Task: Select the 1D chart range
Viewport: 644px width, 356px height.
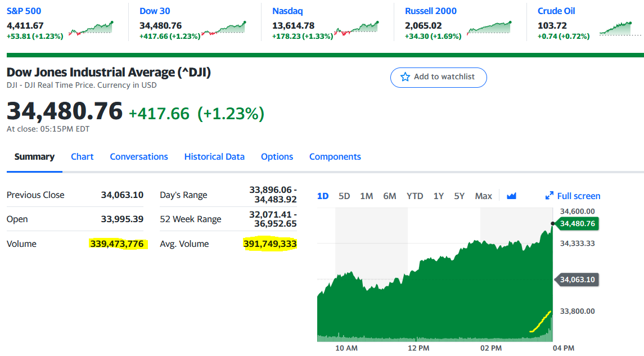Action: tap(323, 196)
